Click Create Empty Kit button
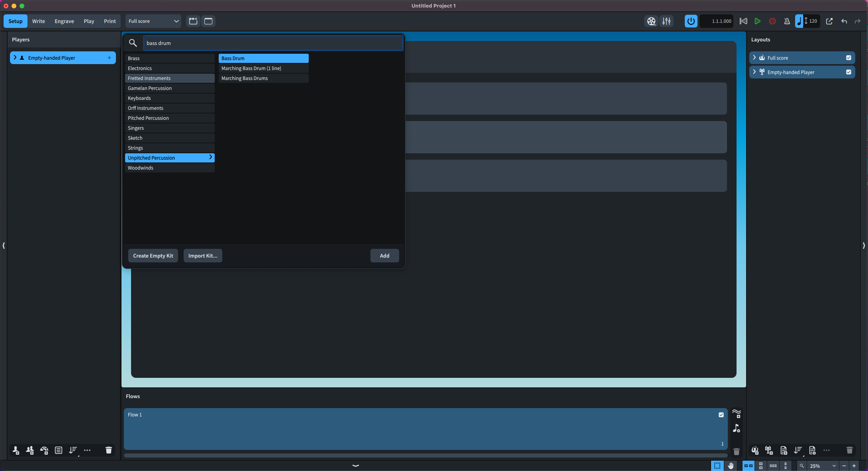This screenshot has width=868, height=471. pos(153,256)
